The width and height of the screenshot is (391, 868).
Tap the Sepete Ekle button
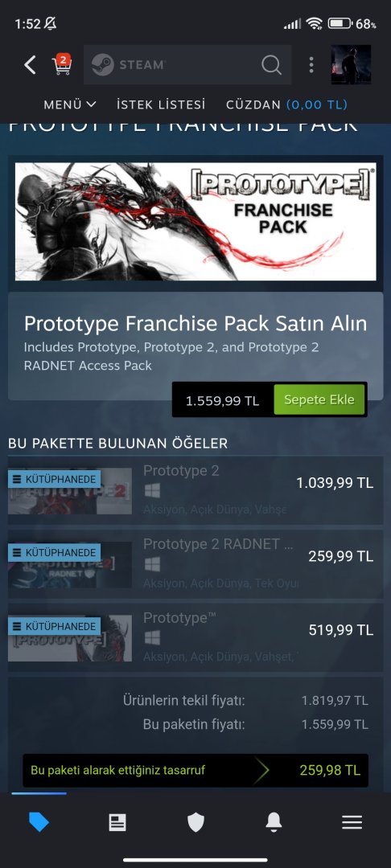[319, 399]
